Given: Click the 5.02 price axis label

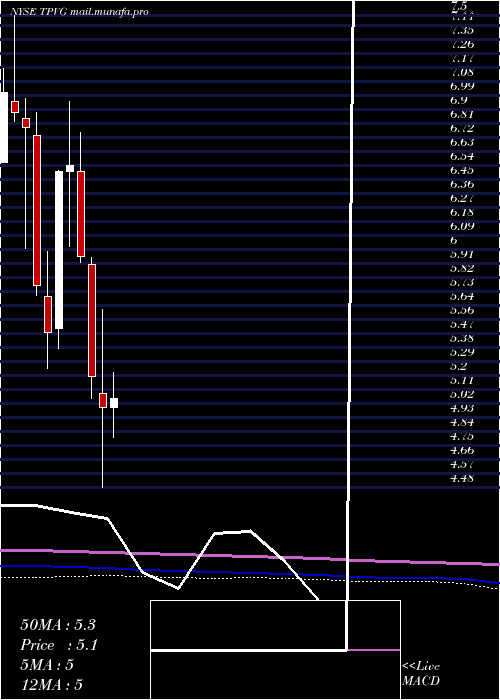Looking at the screenshot, I should click(462, 394).
